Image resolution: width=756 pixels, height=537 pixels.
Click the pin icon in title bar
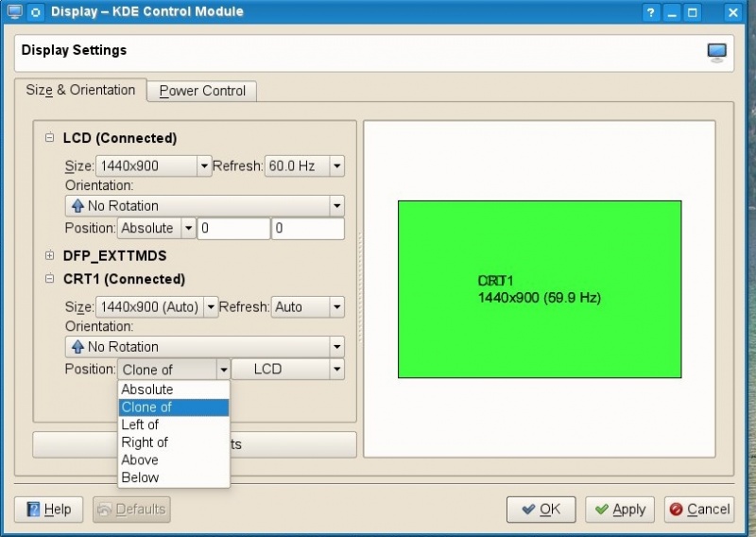(36, 12)
